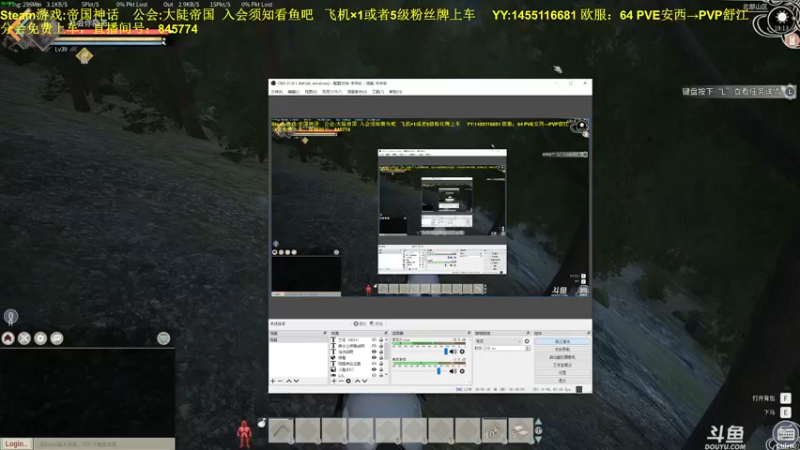Click Start Virtual Camera button in OBS Controls
This screenshot has width=800, height=450.
[x=562, y=357]
